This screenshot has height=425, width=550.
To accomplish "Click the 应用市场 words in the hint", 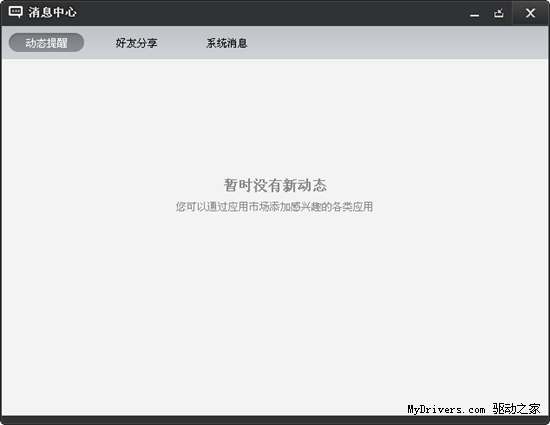I will coord(249,207).
